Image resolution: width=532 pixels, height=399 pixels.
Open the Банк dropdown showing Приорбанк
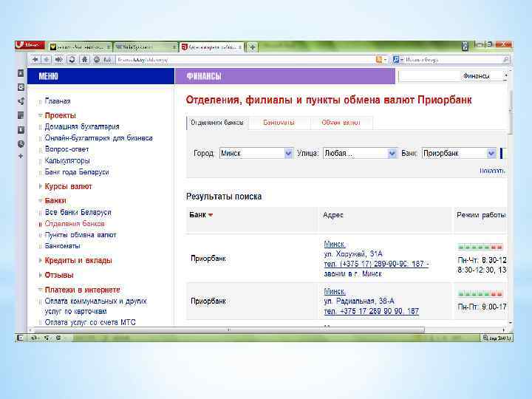(x=459, y=154)
